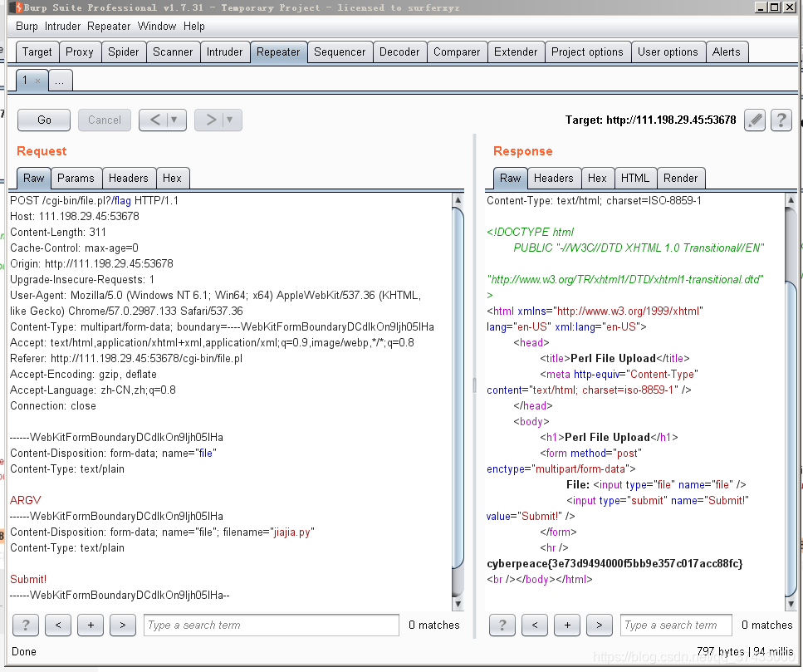Switch to the Scanner tab
Image resolution: width=803 pixels, height=672 pixels.
click(x=173, y=52)
